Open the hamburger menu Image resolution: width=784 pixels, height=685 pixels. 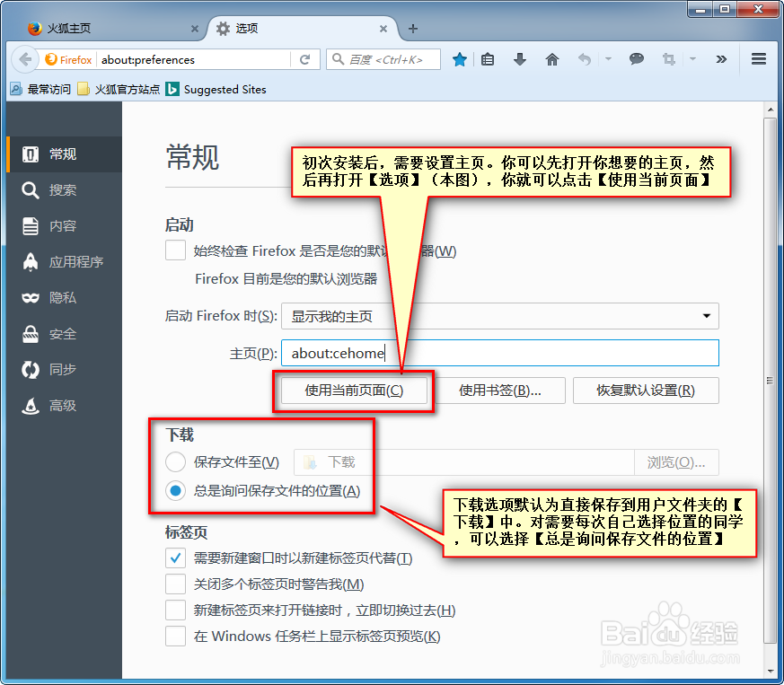tap(758, 58)
